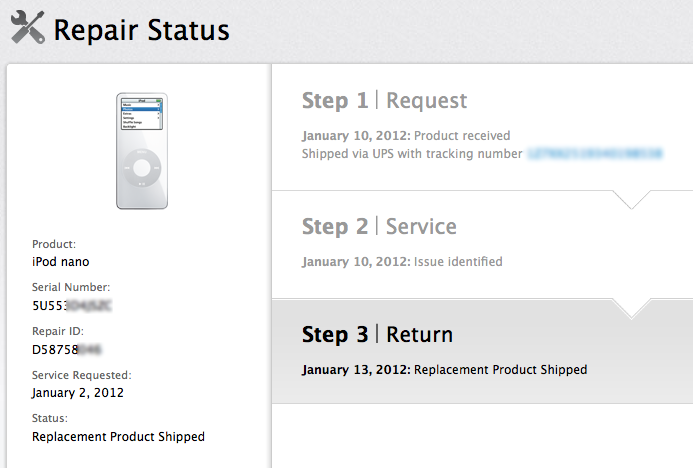Click the Issue identified entry in Step 2
This screenshot has width=693, height=468.
point(402,262)
